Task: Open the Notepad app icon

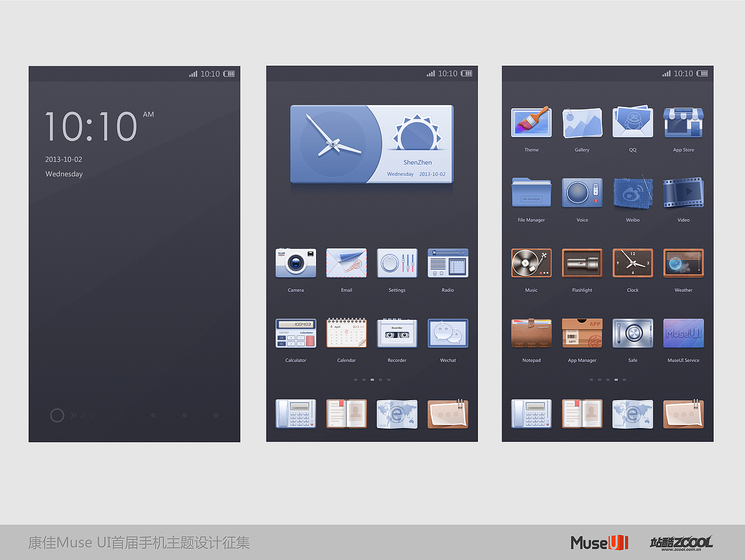Action: point(531,333)
